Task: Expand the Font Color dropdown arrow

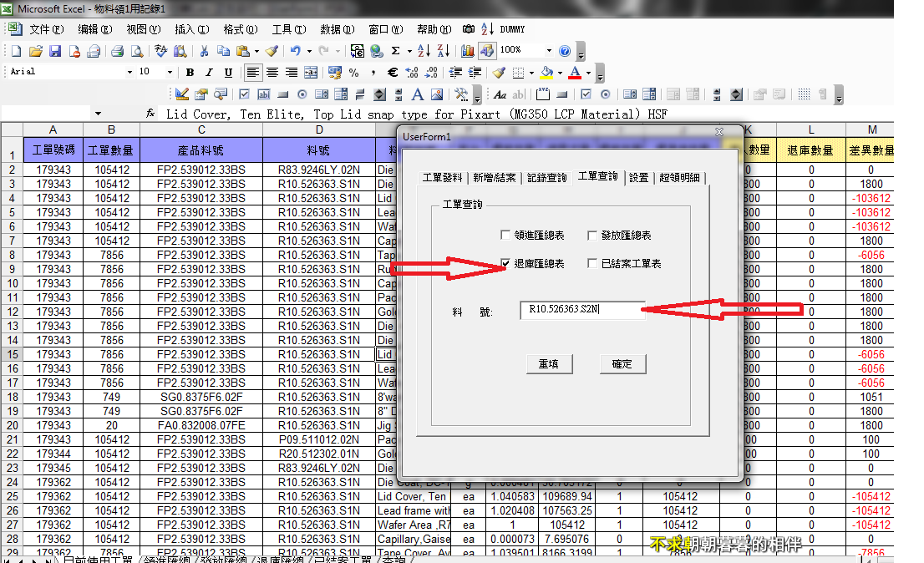Action: [x=588, y=73]
